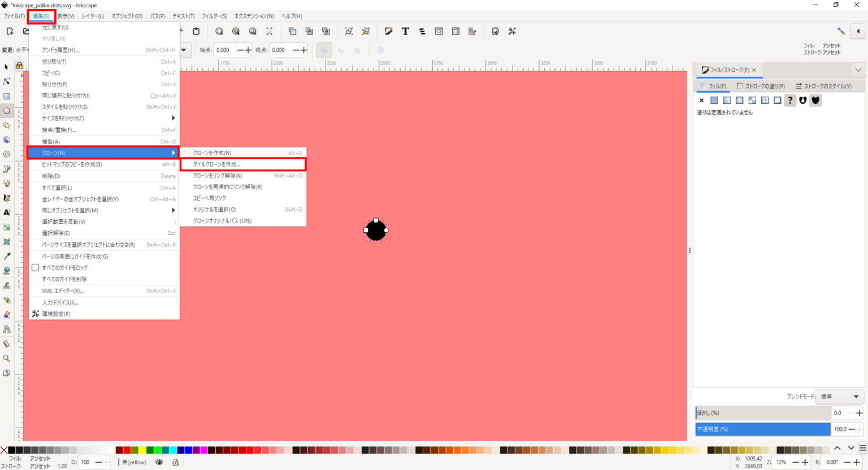The height and width of the screenshot is (470, 868).
Task: Pick the Spiral tool
Action: click(7, 154)
